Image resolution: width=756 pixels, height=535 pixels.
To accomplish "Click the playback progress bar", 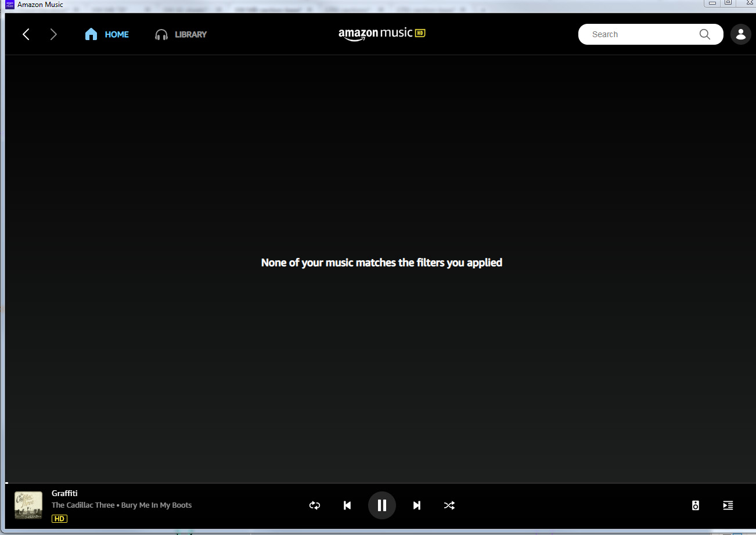I will click(x=377, y=482).
